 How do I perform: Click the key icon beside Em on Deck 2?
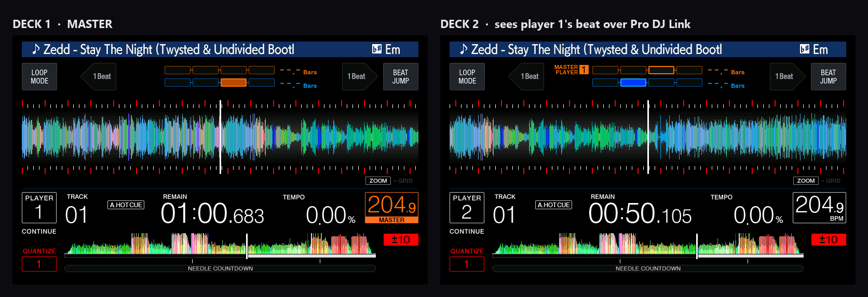(x=805, y=49)
